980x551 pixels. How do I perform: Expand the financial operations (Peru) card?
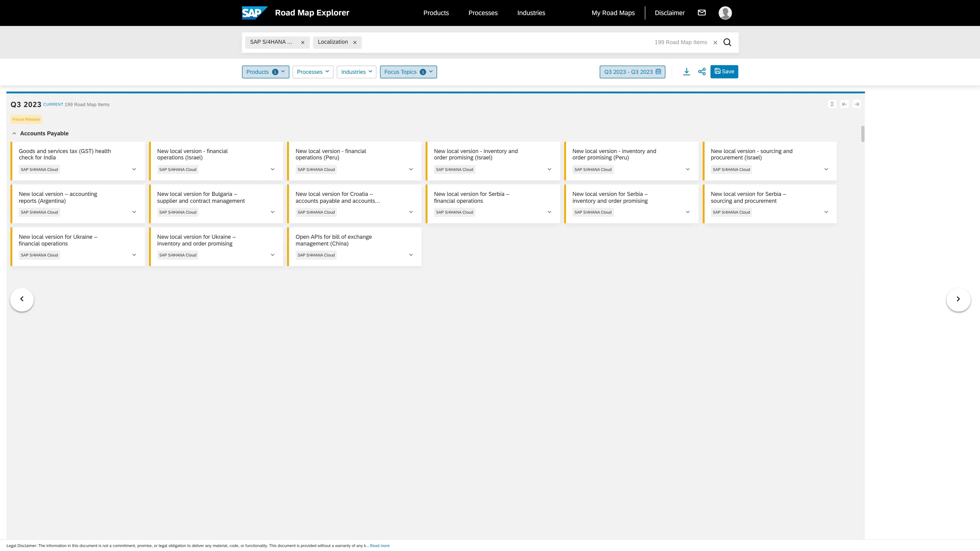[411, 170]
